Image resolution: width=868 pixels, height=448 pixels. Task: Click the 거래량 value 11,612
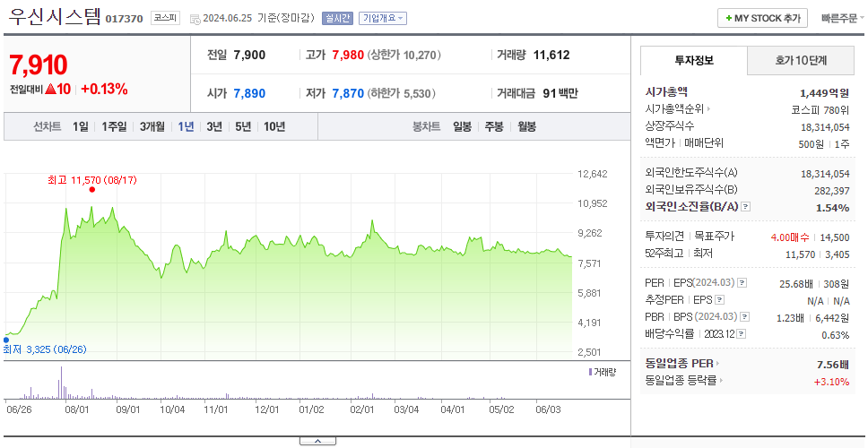point(551,55)
